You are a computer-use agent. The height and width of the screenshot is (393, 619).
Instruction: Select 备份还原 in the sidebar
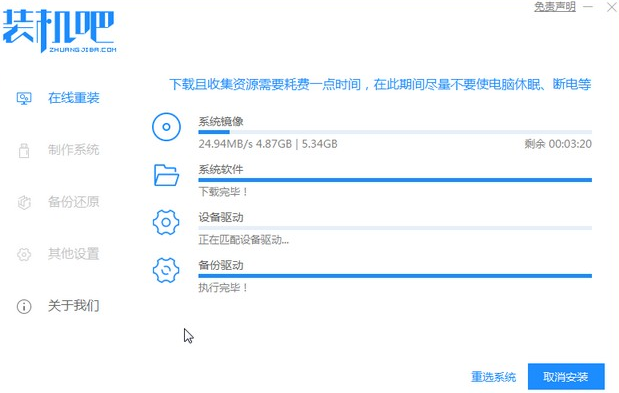tap(73, 202)
